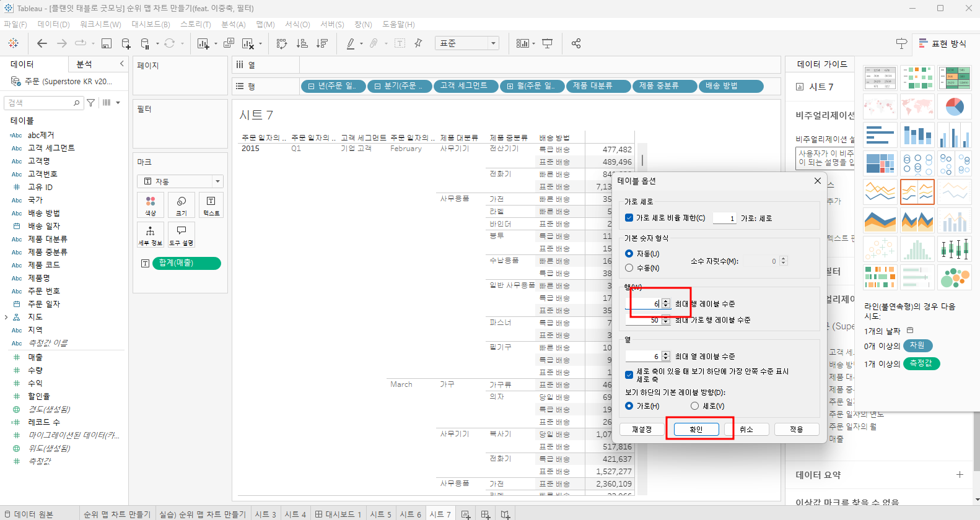Click the fix axes pin icon
The image size is (980, 520).
tap(419, 43)
